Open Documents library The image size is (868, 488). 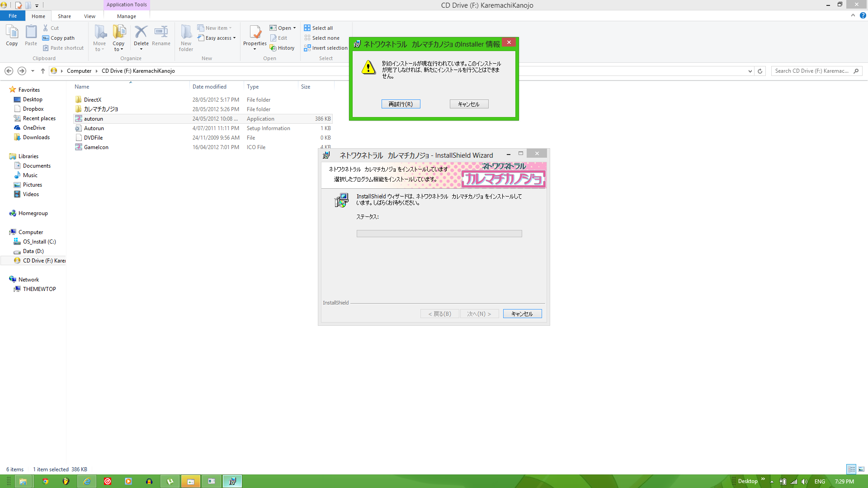[37, 166]
